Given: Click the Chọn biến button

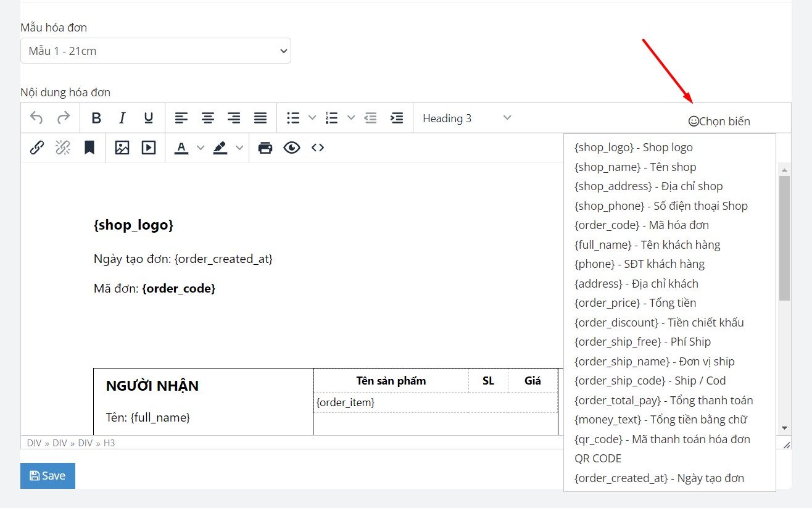Looking at the screenshot, I should [x=719, y=122].
